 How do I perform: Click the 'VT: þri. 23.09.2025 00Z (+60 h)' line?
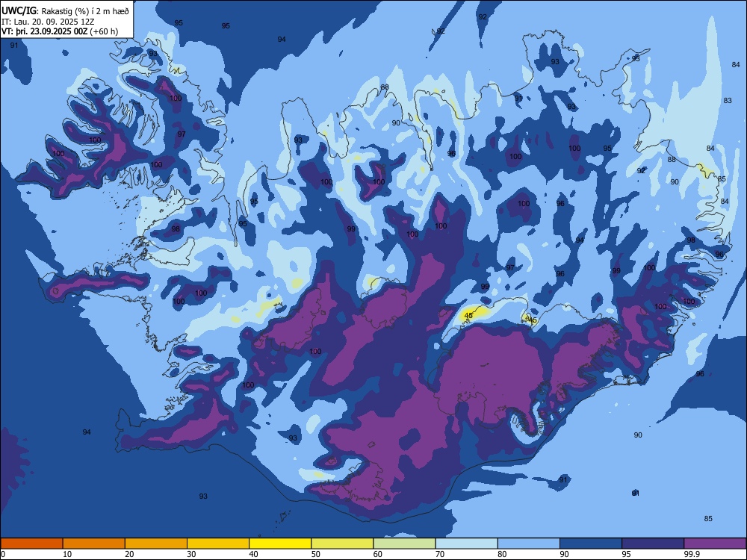click(60, 31)
